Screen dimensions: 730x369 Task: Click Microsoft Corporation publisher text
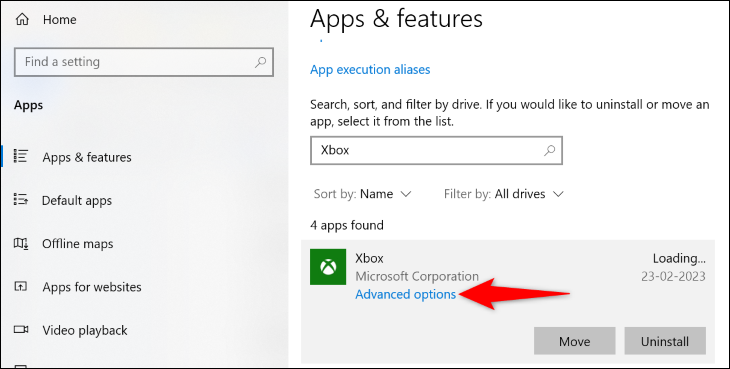pyautogui.click(x=417, y=276)
